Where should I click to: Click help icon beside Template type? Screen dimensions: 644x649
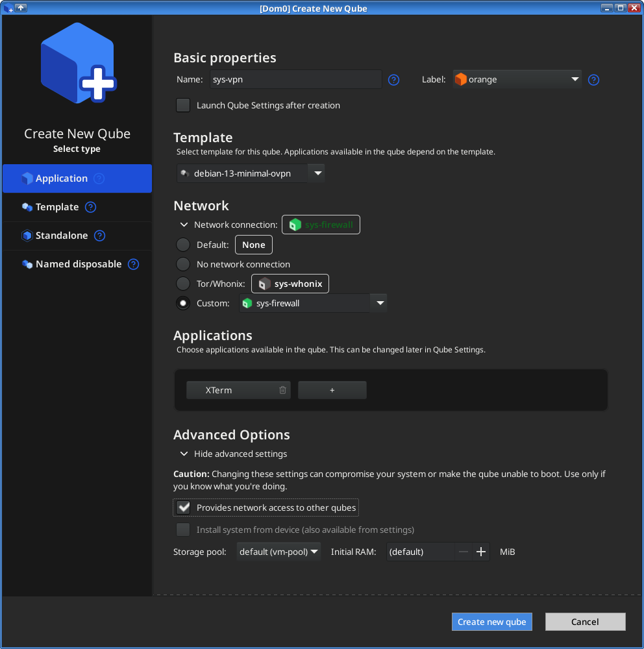pos(91,207)
